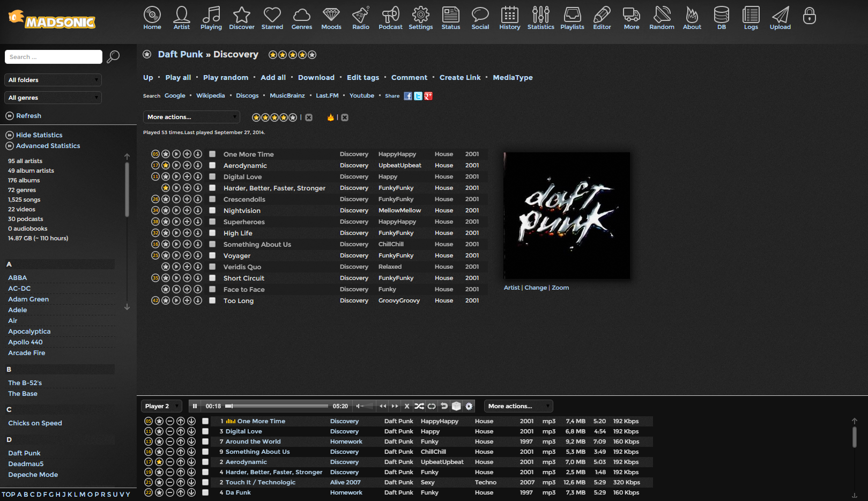Viewport: 868px width, 501px height.
Task: Toggle star beside Daft Punk » Discovery title
Action: pyautogui.click(x=147, y=54)
